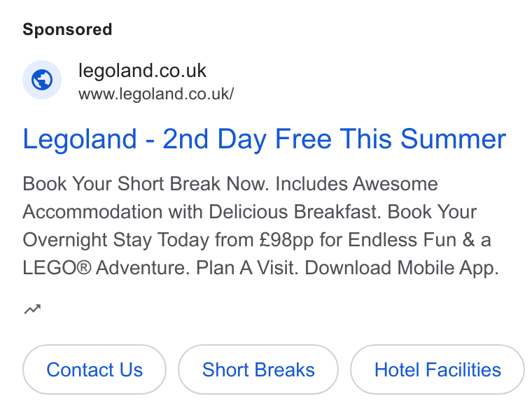Viewport: 532px width, 417px height.
Task: Open the Legoland 2nd Day Free headline
Action: coord(265,139)
